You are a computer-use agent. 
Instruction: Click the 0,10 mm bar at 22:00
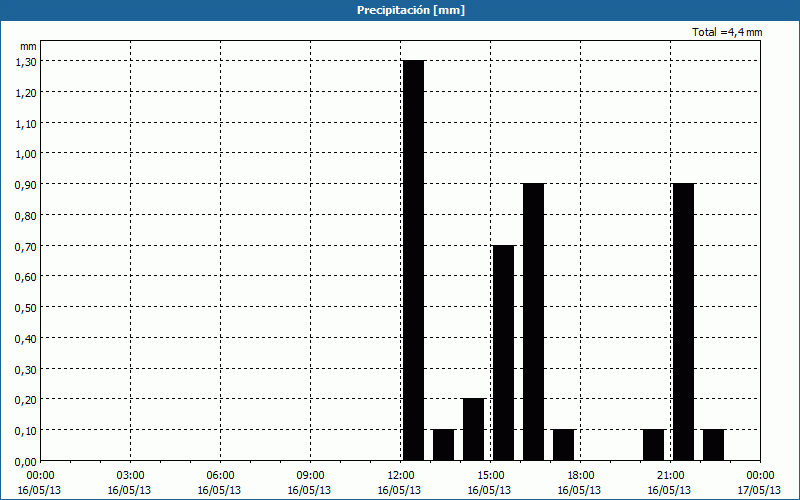pyautogui.click(x=713, y=445)
